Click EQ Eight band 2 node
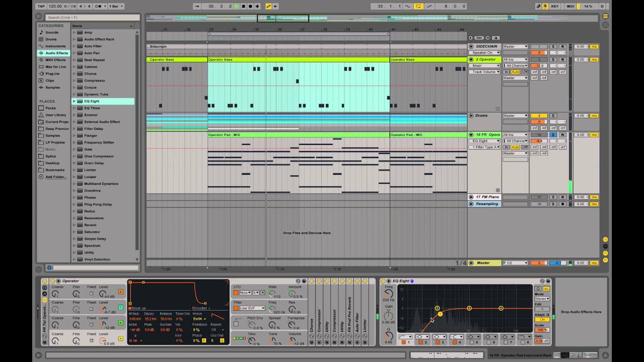Image resolution: width=644 pixels, height=362 pixels. click(x=437, y=308)
